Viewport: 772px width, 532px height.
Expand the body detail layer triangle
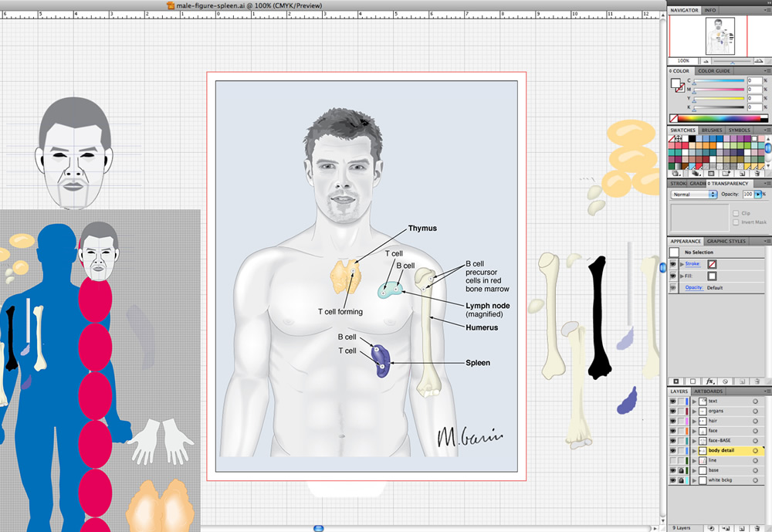(694, 451)
